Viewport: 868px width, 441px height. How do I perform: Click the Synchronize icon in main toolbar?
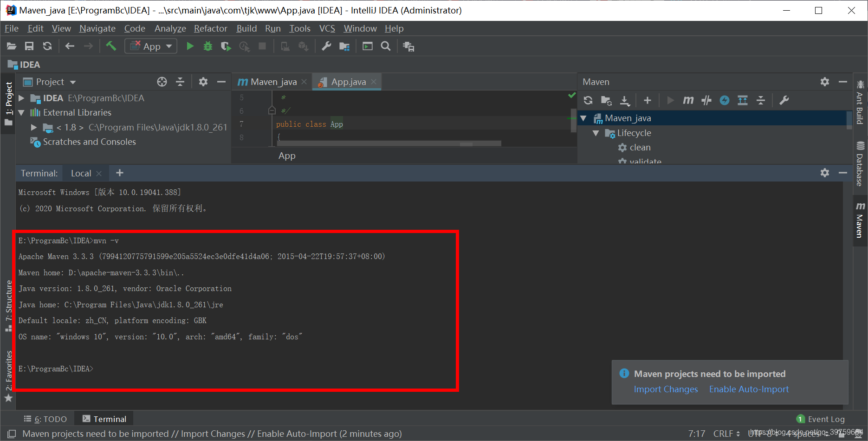point(47,46)
